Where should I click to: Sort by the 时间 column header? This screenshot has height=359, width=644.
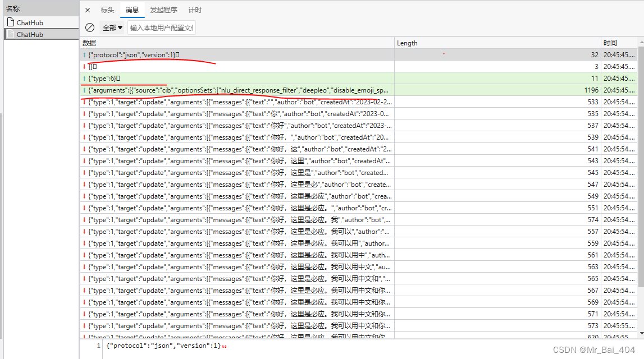click(619, 43)
